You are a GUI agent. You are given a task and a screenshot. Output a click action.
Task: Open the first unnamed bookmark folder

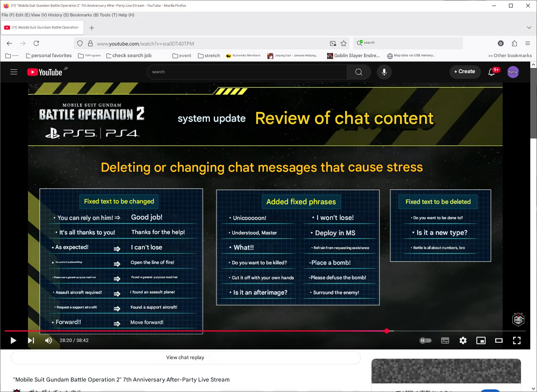pos(12,56)
